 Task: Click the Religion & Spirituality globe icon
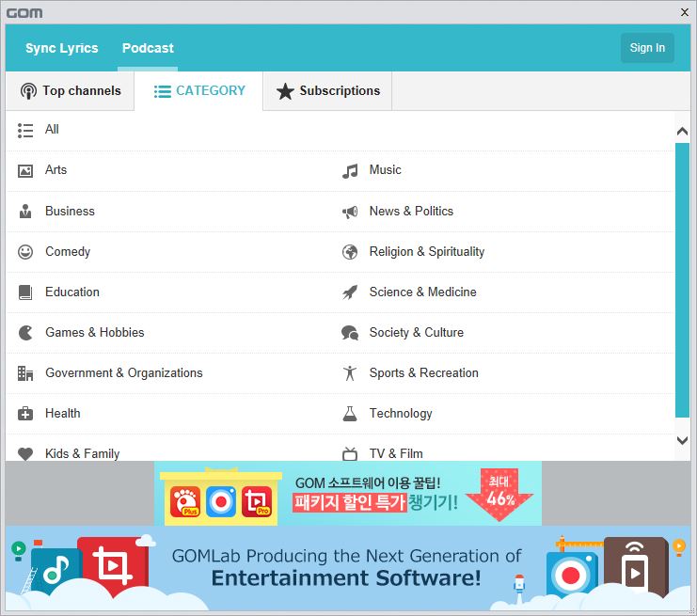coord(350,252)
